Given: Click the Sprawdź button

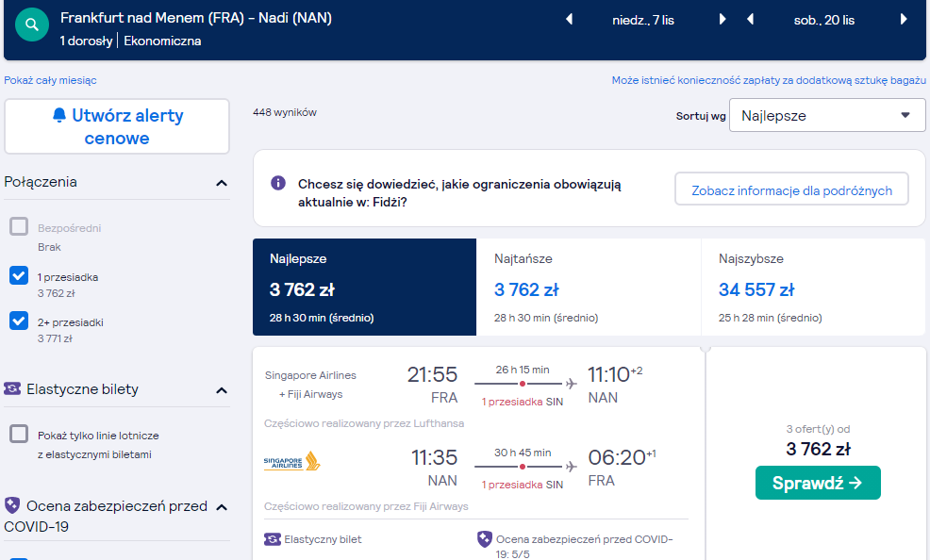Looking at the screenshot, I should [x=818, y=483].
